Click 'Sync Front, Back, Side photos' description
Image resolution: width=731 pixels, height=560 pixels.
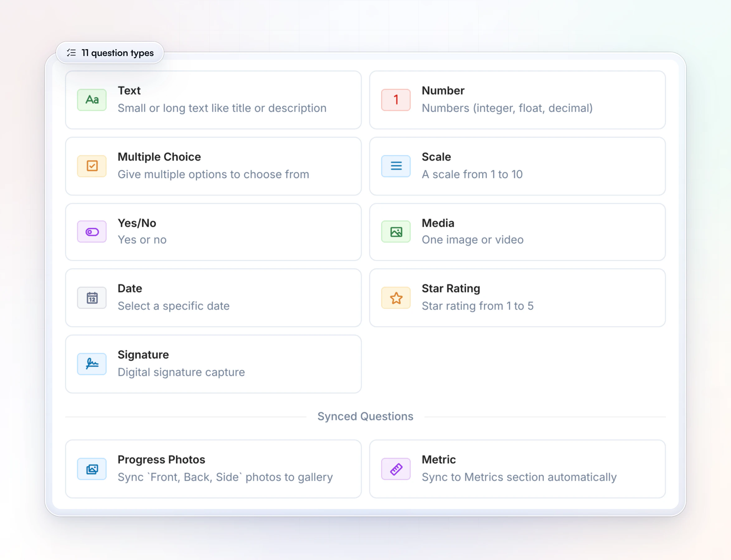click(225, 477)
